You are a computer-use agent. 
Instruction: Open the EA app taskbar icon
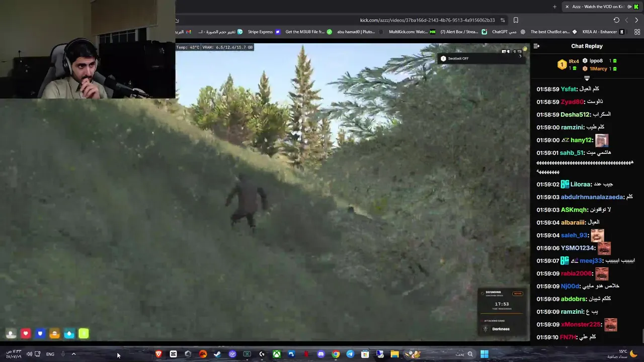(x=203, y=354)
